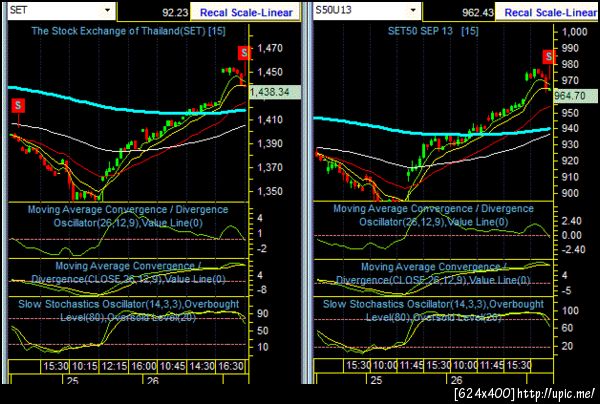600x404 pixels.
Task: Select the red S signal marker on SET50 SEP 13 chart
Action: click(x=548, y=57)
